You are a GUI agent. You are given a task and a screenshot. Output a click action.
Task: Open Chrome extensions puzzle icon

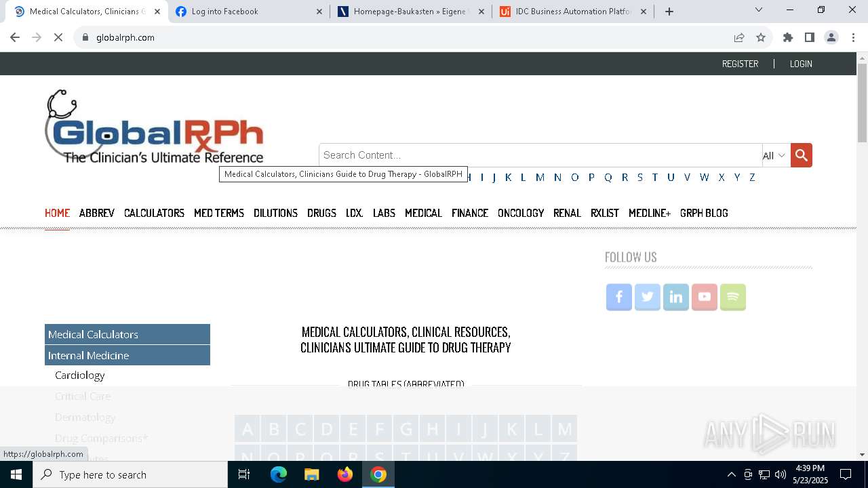click(788, 37)
